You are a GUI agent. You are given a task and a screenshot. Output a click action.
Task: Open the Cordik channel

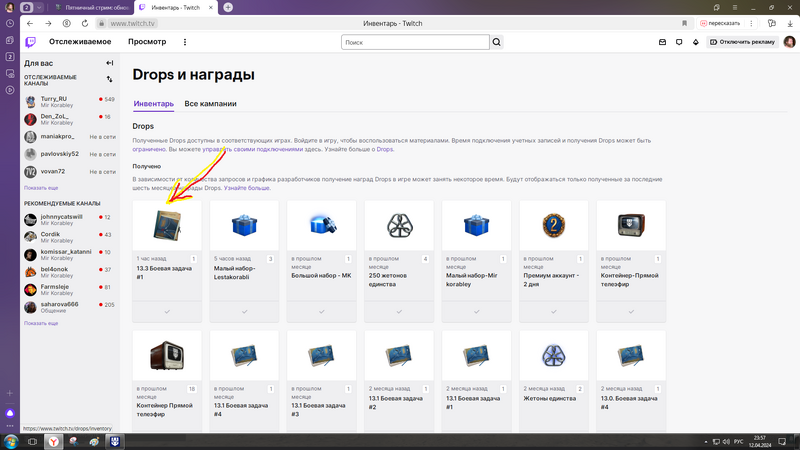coord(70,237)
